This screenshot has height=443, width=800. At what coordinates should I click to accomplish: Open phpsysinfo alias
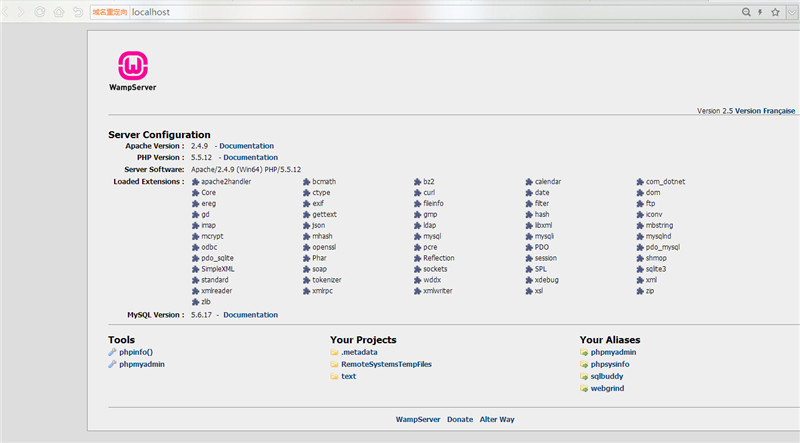pos(610,364)
